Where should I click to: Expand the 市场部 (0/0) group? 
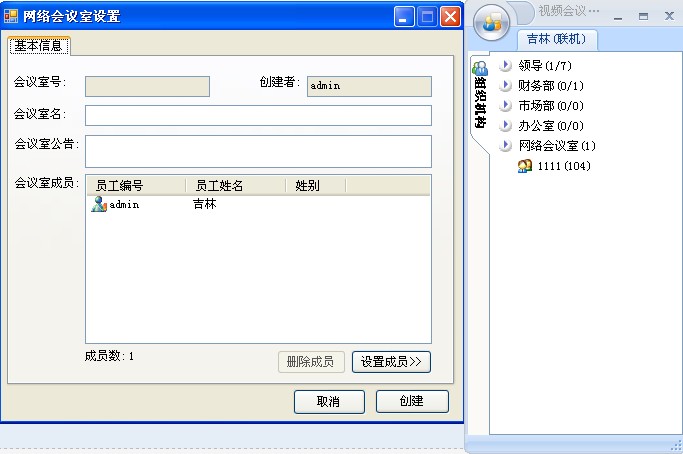505,105
